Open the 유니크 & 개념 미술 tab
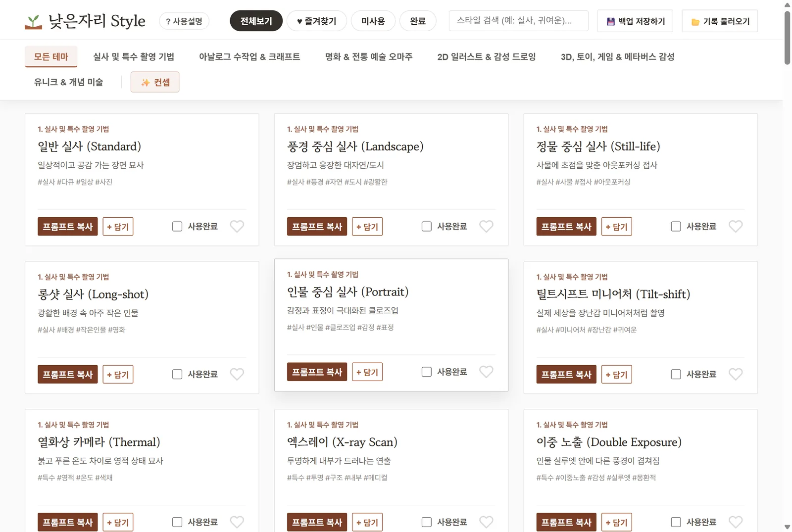The width and height of the screenshot is (792, 532). click(68, 82)
